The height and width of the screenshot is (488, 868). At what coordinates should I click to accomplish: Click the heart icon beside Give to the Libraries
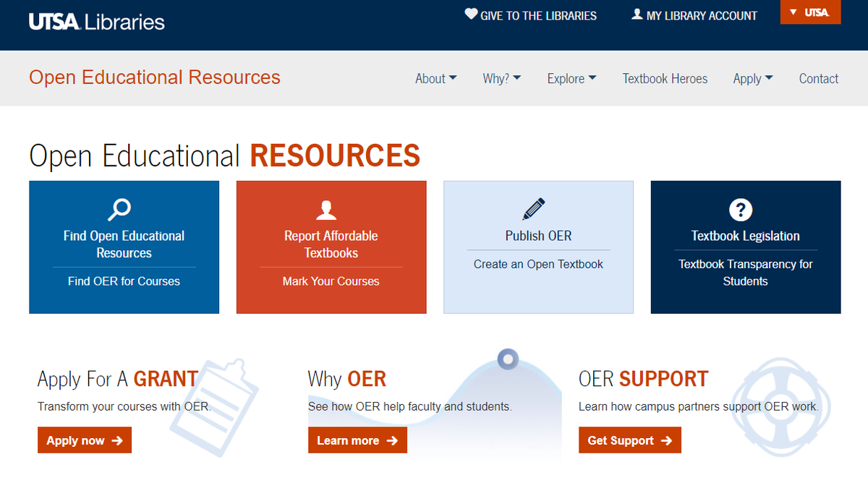pyautogui.click(x=471, y=14)
